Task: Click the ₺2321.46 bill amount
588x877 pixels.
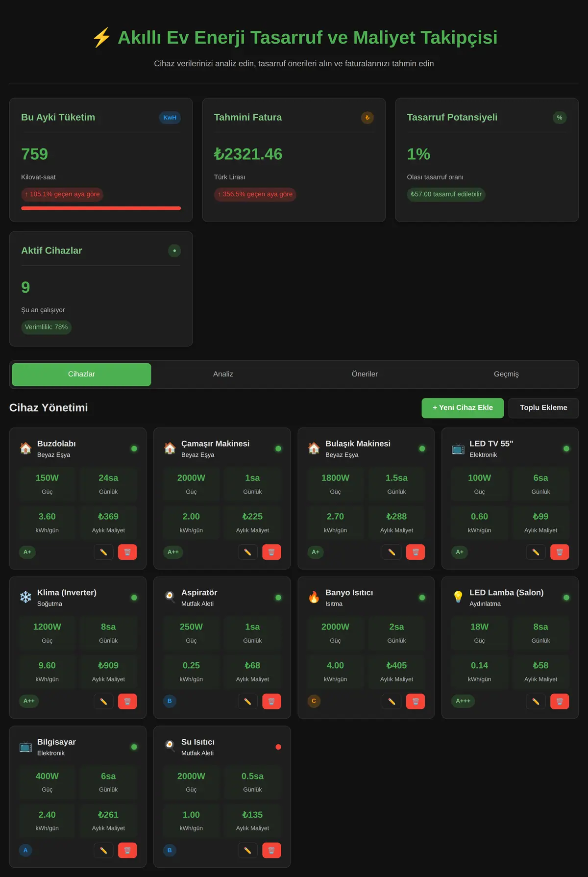Action: pyautogui.click(x=248, y=154)
